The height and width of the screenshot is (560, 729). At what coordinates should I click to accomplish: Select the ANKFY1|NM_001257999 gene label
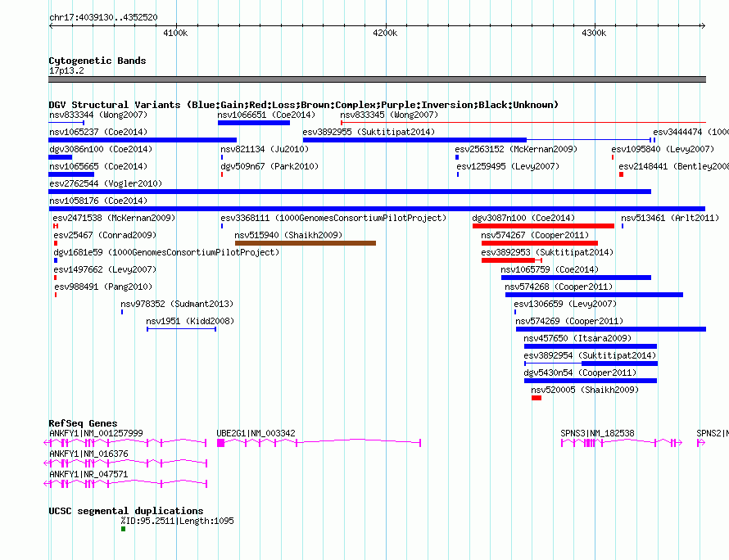coord(96,433)
